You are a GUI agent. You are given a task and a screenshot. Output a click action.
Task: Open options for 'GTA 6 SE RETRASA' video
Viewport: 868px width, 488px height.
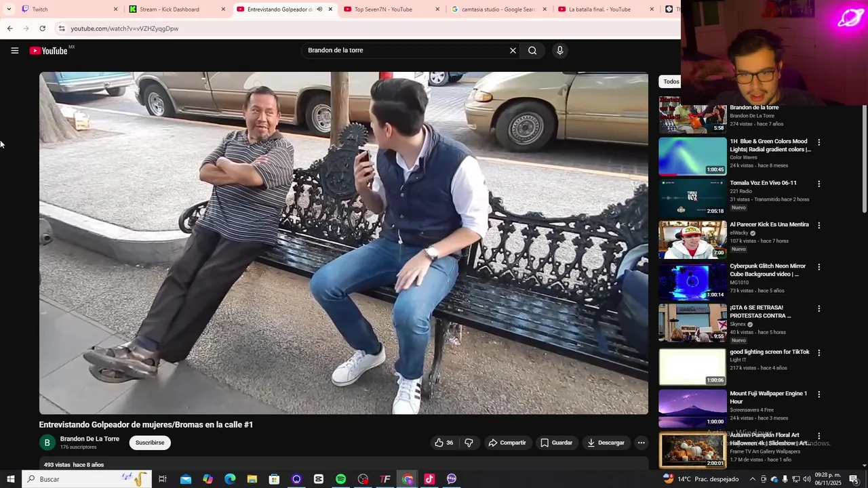point(818,308)
